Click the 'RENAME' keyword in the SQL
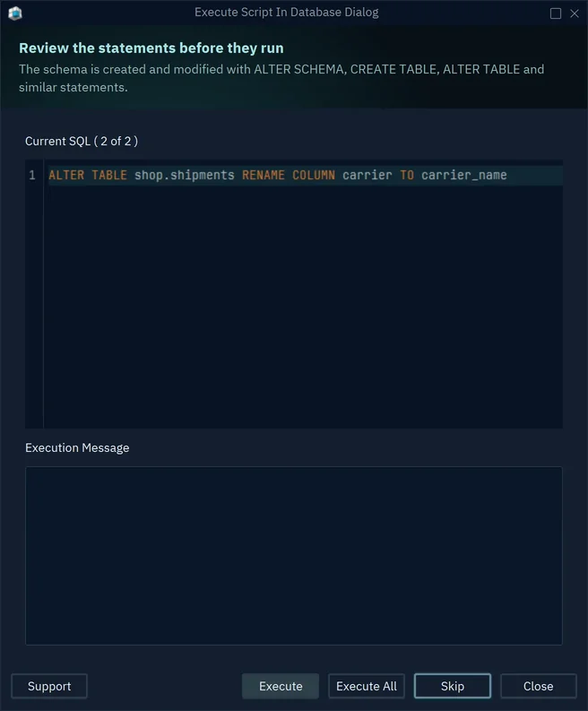 (263, 175)
